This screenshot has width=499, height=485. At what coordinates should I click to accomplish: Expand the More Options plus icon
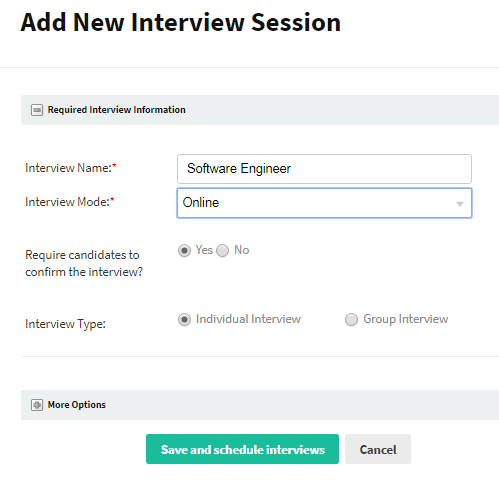[37, 405]
